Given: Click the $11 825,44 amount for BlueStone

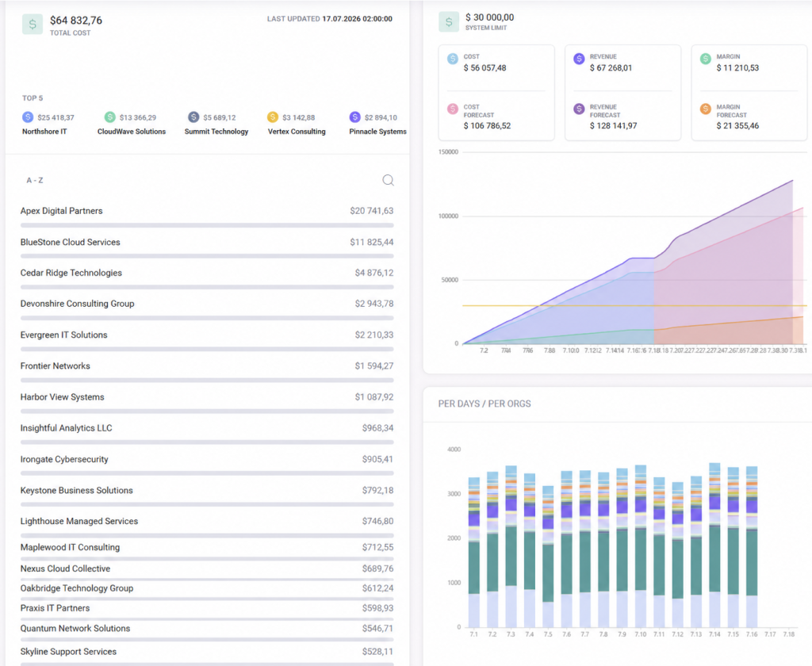Looking at the screenshot, I should (x=371, y=242).
